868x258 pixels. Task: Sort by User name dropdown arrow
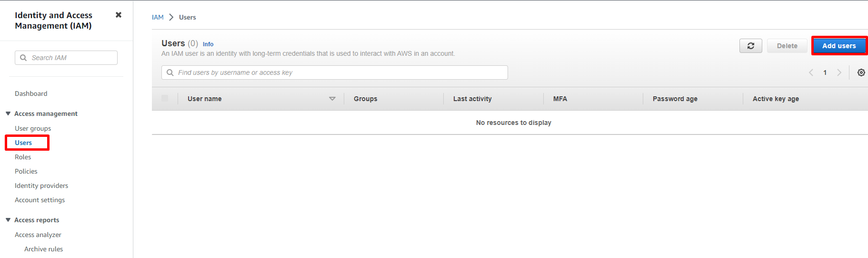pyautogui.click(x=332, y=99)
